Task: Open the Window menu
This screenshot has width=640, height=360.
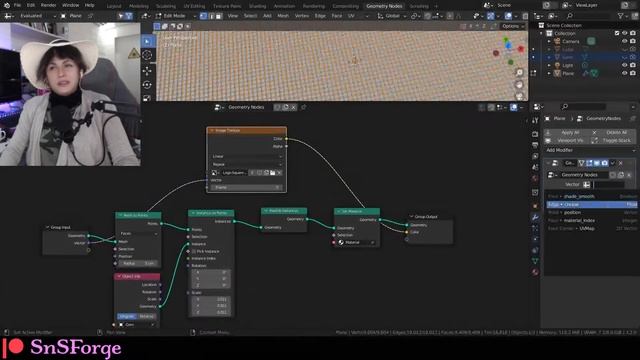Action: (70, 5)
